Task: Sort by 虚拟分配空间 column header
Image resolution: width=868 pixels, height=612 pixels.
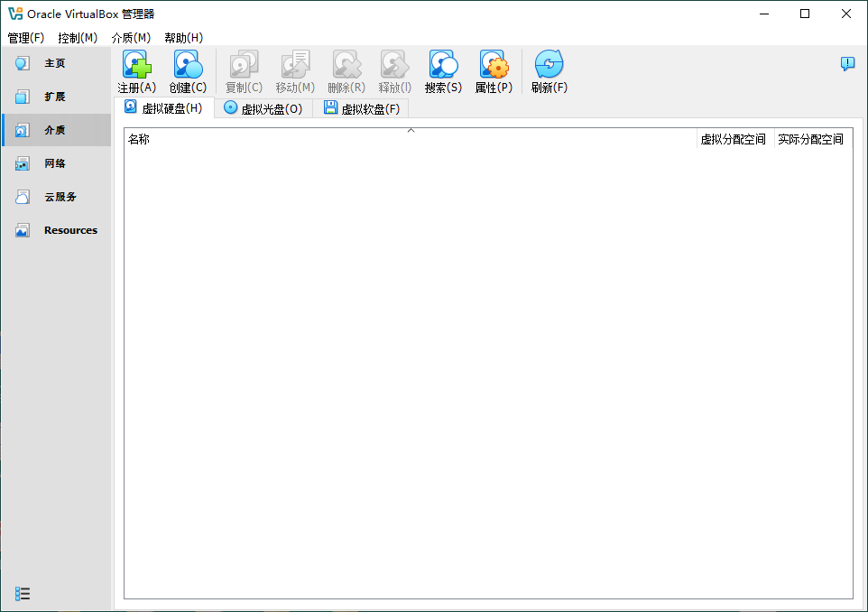Action: point(734,139)
